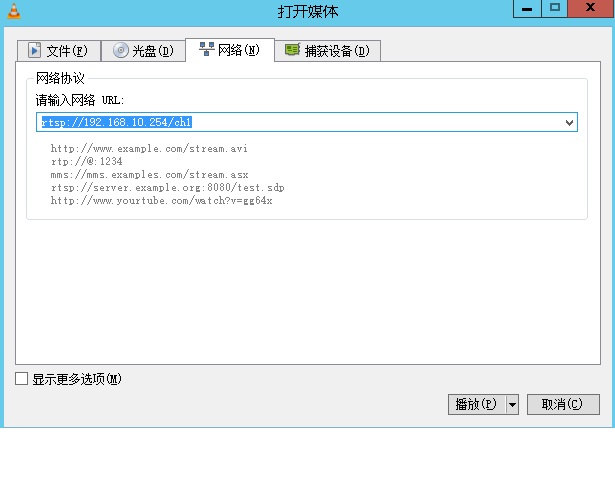The image size is (615, 480).
Task: Click the VLC cone icon in title bar
Action: (14, 11)
